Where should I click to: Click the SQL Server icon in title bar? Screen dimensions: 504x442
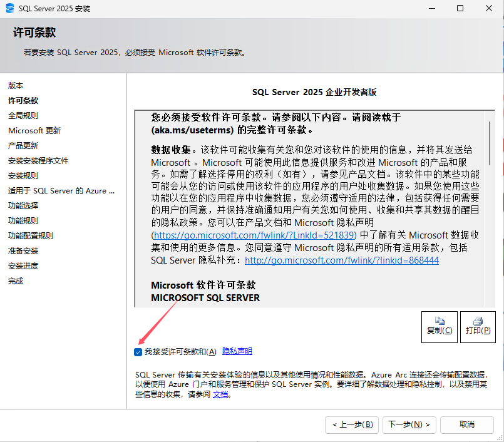click(11, 8)
